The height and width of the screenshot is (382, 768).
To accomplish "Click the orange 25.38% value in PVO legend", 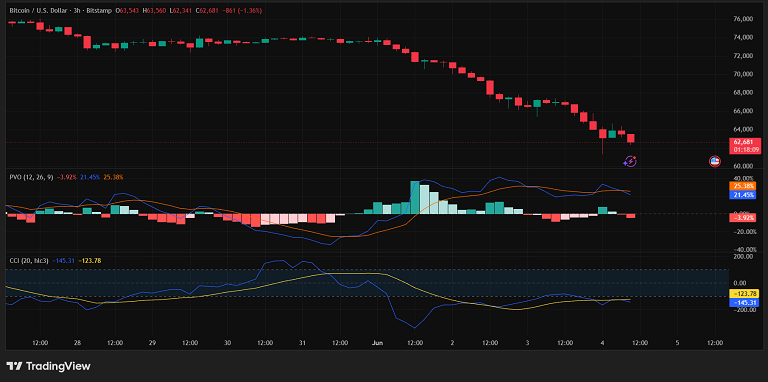I will (113, 177).
